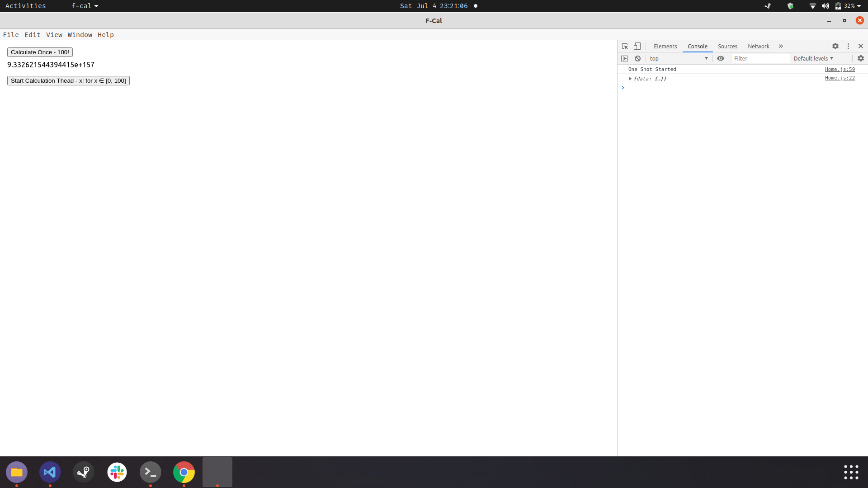Open the Default levels dropdown
The height and width of the screenshot is (488, 868).
[812, 58]
